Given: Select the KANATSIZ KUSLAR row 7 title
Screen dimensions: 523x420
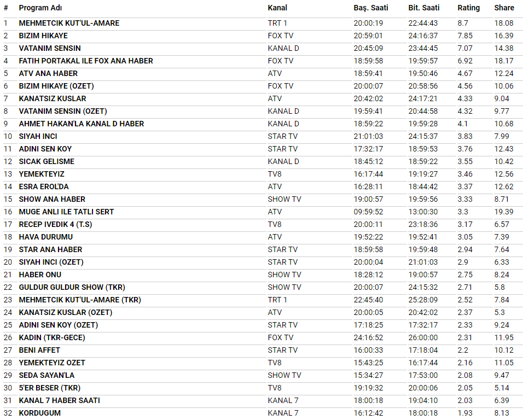Looking at the screenshot, I should (x=53, y=98).
